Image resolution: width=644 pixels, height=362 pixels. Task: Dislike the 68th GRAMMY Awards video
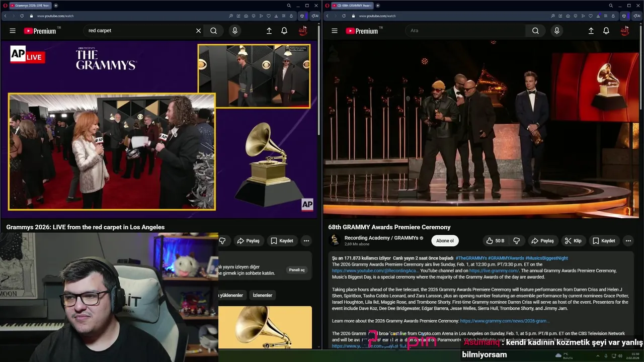click(x=516, y=241)
